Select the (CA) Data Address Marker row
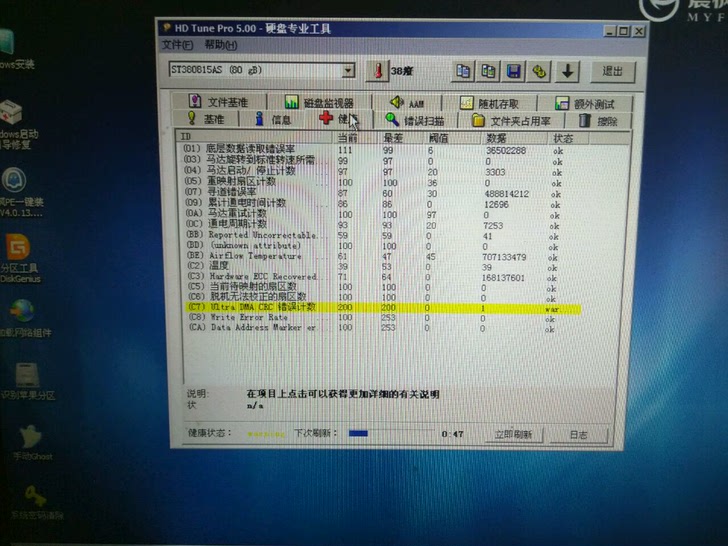This screenshot has width=728, height=546. [x=372, y=328]
